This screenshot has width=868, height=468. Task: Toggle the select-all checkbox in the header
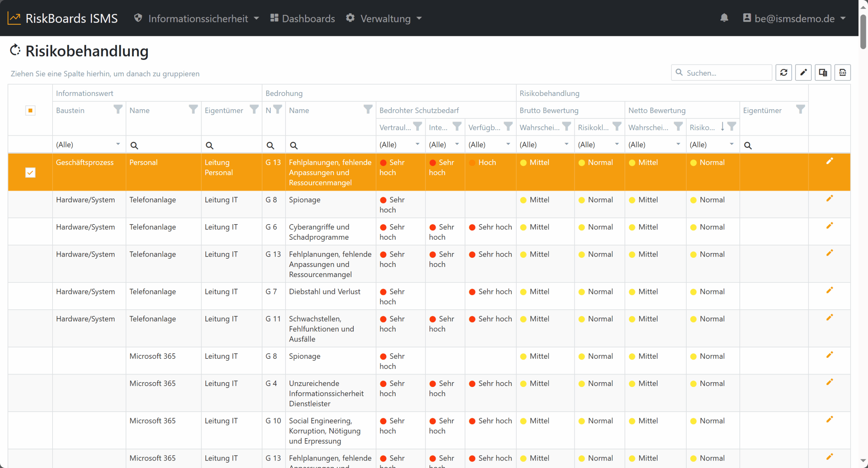30,111
